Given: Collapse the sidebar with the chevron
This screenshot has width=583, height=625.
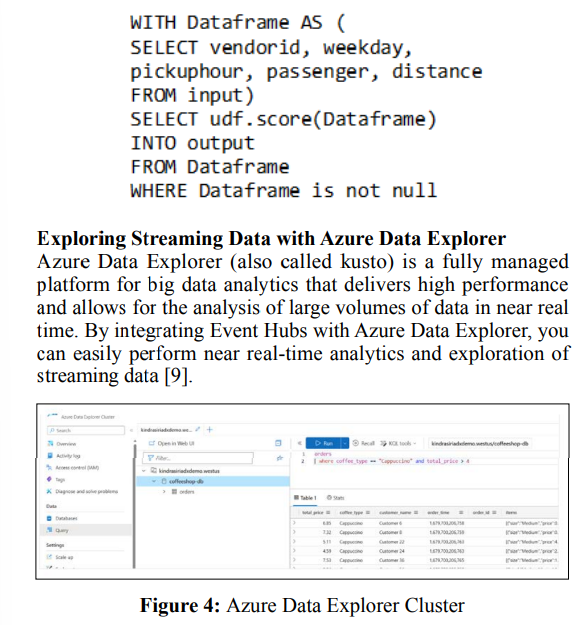Looking at the screenshot, I should [x=131, y=430].
